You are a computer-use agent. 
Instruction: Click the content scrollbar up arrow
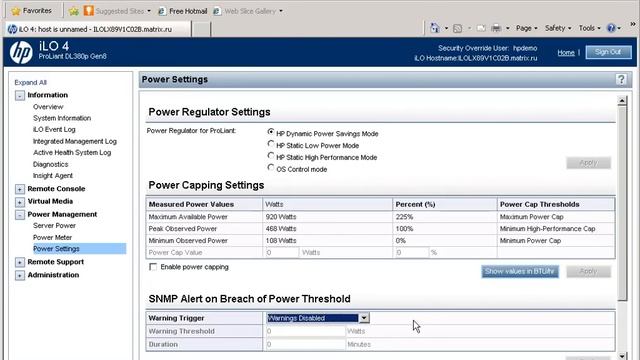coord(622,101)
